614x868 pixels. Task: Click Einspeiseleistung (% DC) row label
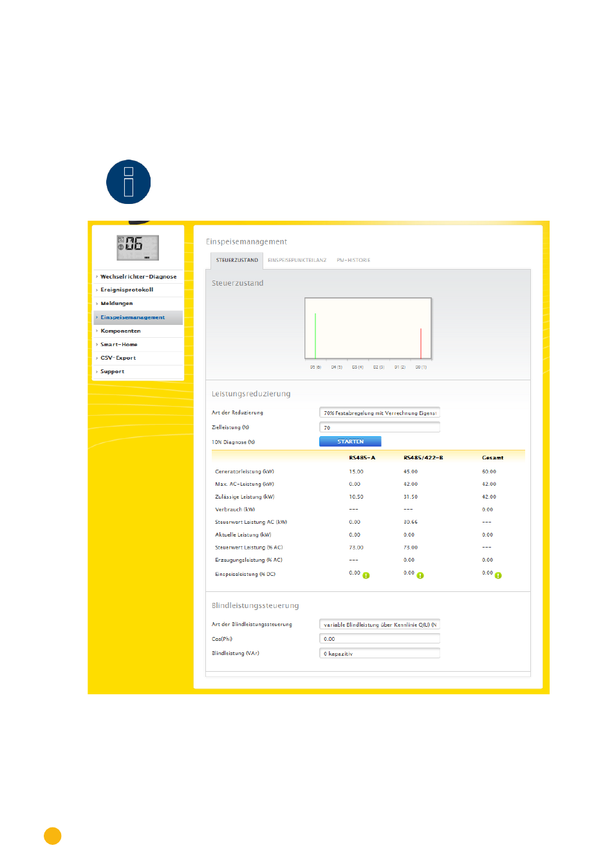tap(245, 574)
